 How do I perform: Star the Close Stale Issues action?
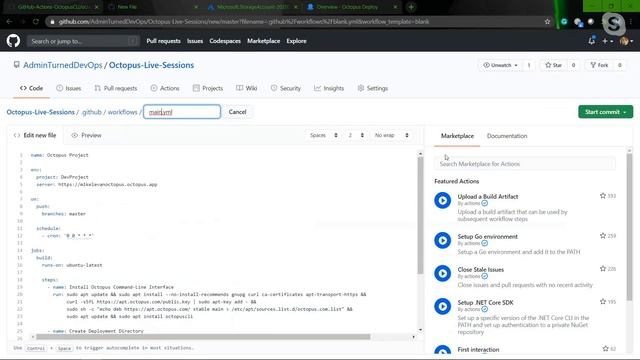(603, 269)
